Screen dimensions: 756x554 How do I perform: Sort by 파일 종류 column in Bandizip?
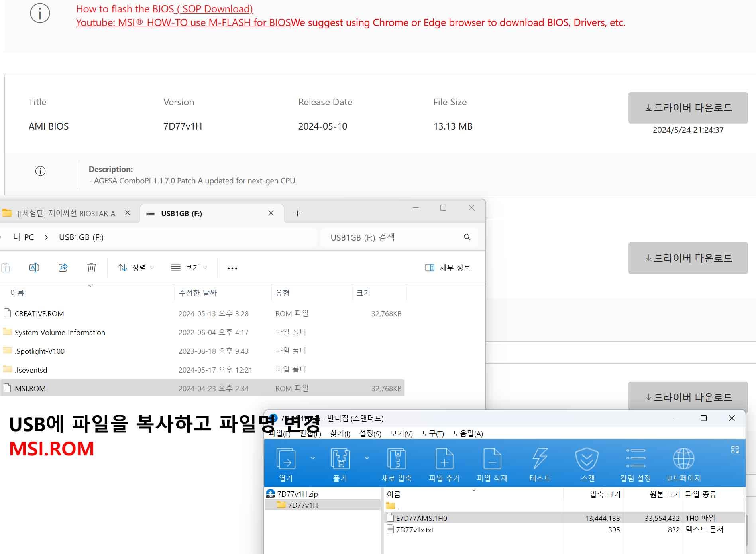click(x=701, y=494)
